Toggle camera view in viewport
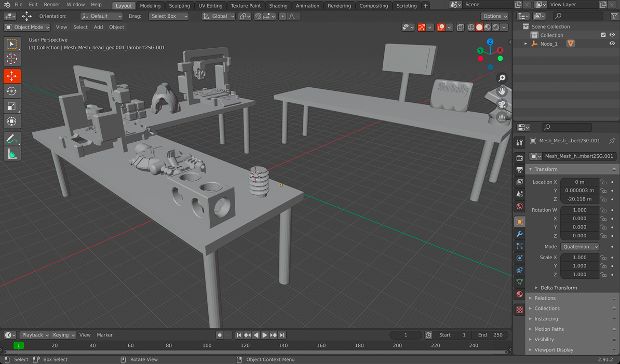Screen dimensions: 620x364 (502, 104)
